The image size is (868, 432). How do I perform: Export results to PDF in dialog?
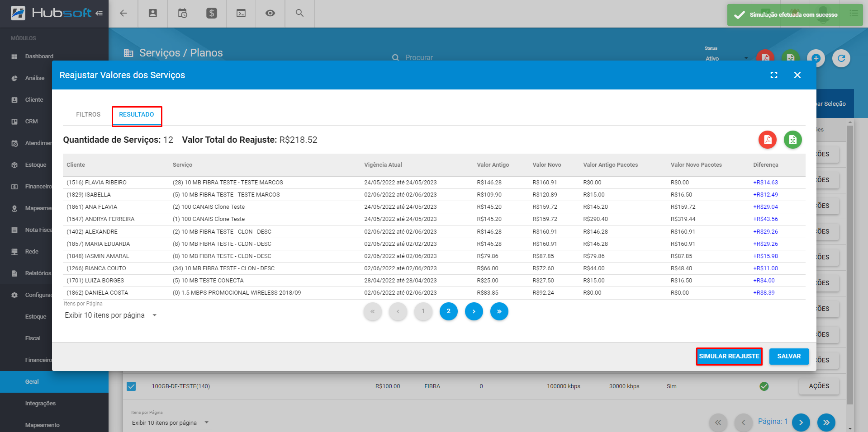[x=768, y=140]
